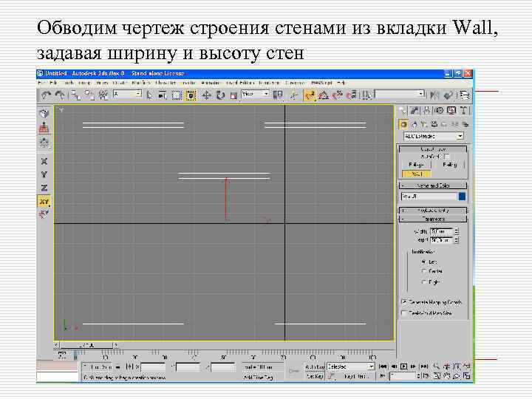Viewport: 532px width, 399px height.
Task: Select the Center justification radio button
Action: click(423, 271)
